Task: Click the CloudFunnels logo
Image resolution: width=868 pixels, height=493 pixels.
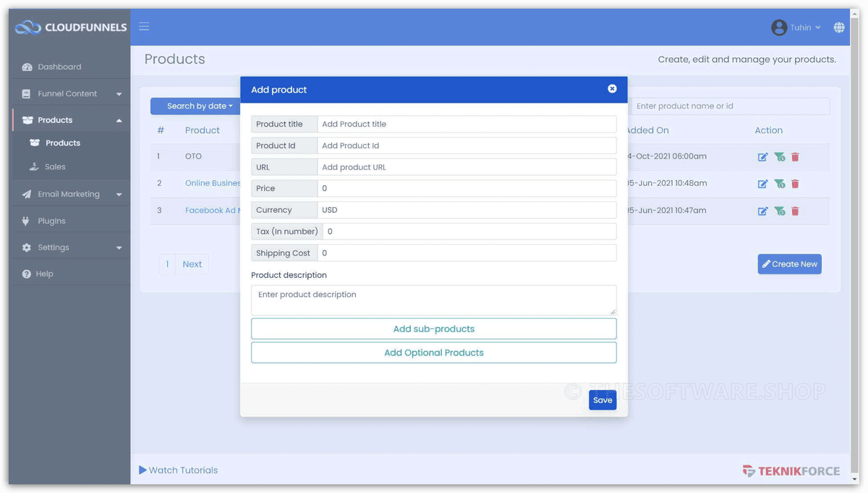Action: [x=70, y=28]
